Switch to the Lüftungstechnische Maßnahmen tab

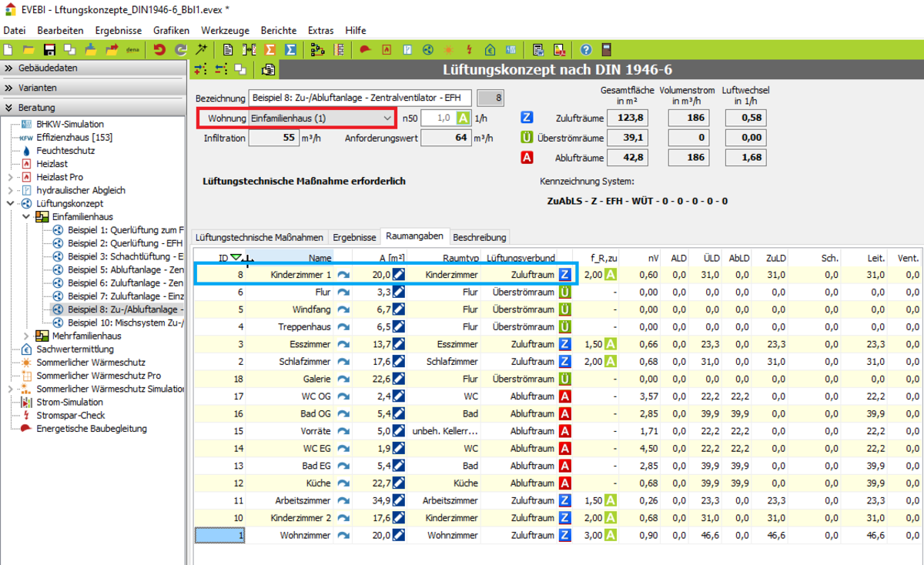pos(259,237)
